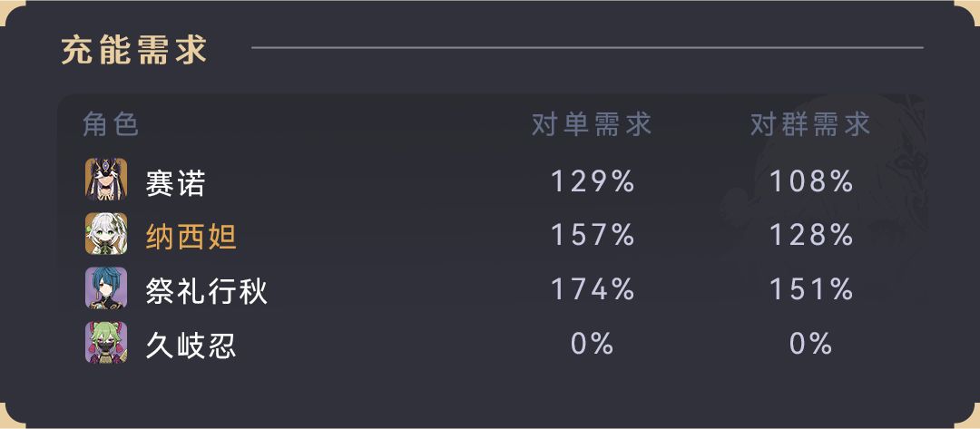The image size is (980, 429).
Task: Click Nahida's character avatar icon
Action: pos(106,235)
